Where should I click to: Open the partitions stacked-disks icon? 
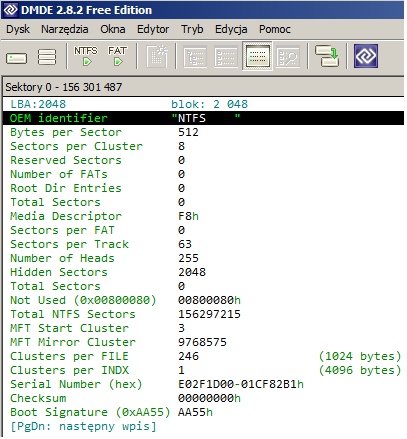tap(47, 57)
